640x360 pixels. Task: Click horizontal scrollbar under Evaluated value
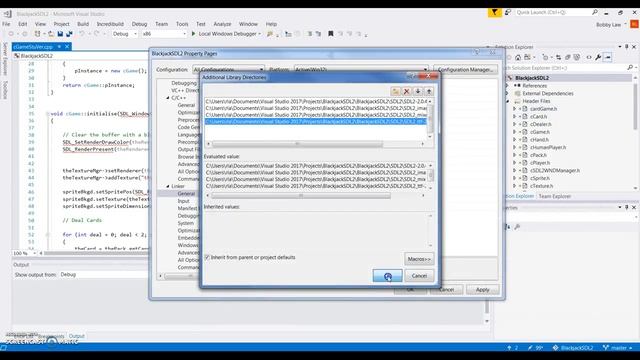[301, 196]
